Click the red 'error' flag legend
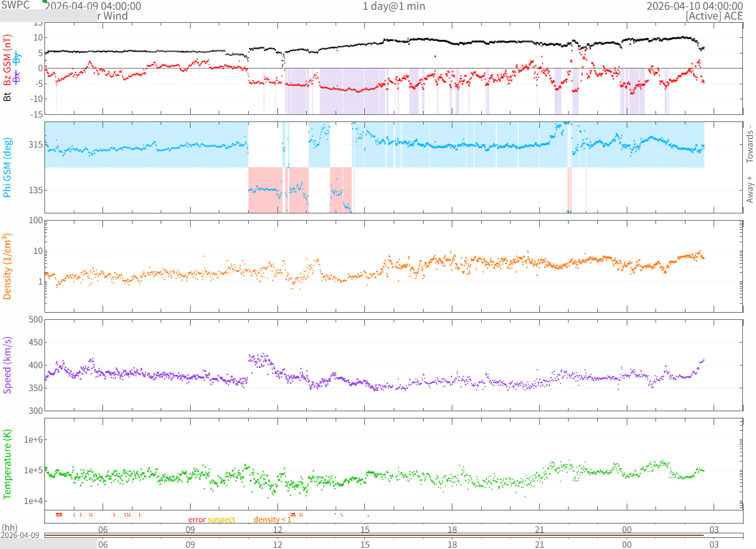This screenshot has width=756, height=549. (197, 519)
